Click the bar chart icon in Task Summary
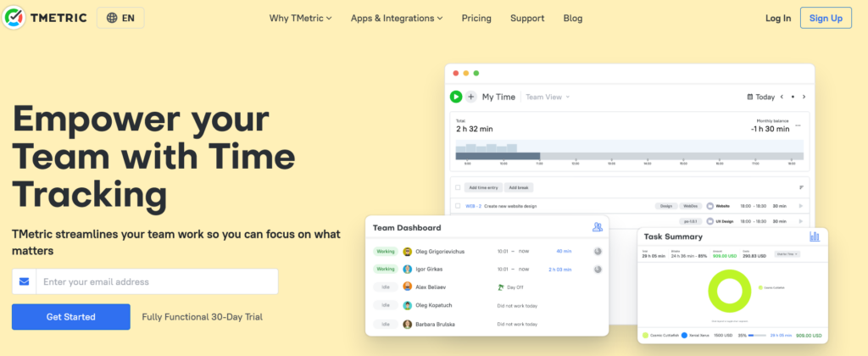Image resolution: width=868 pixels, height=356 pixels. (815, 236)
